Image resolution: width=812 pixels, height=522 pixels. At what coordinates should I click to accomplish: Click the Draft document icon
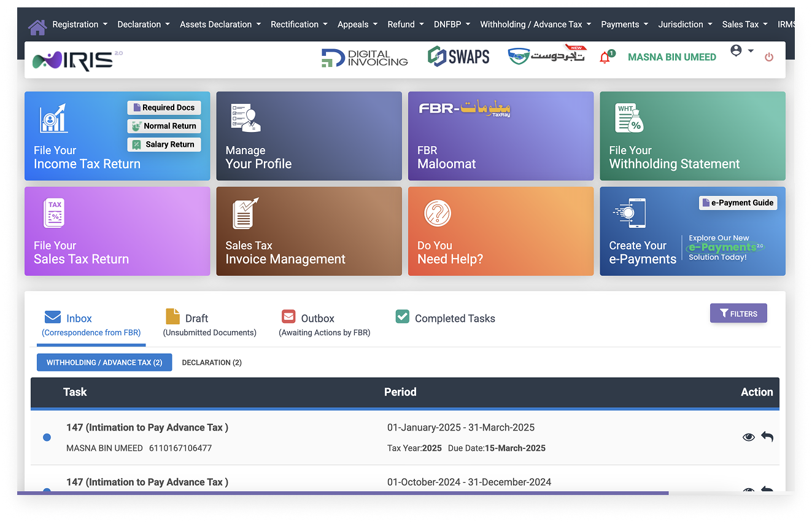173,316
